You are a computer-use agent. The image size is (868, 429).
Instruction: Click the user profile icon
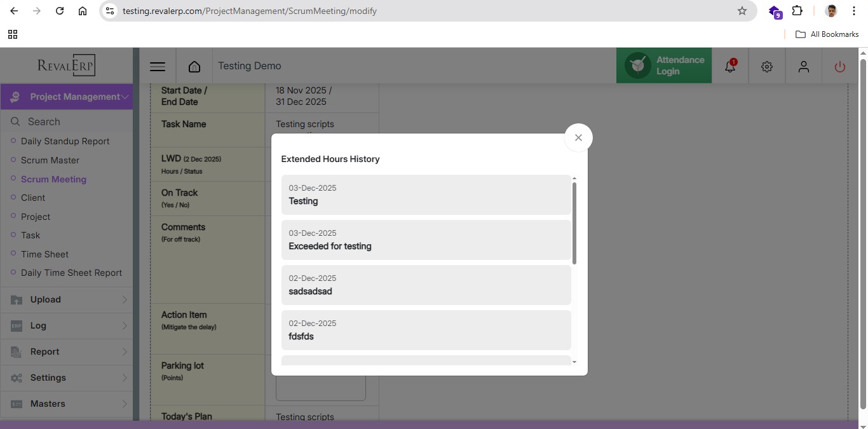804,66
